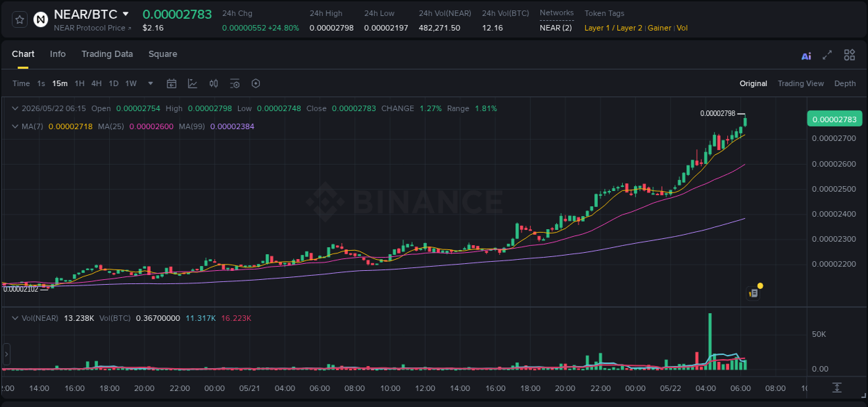Open the Trading Data tab
868x407 pixels.
[x=107, y=54]
